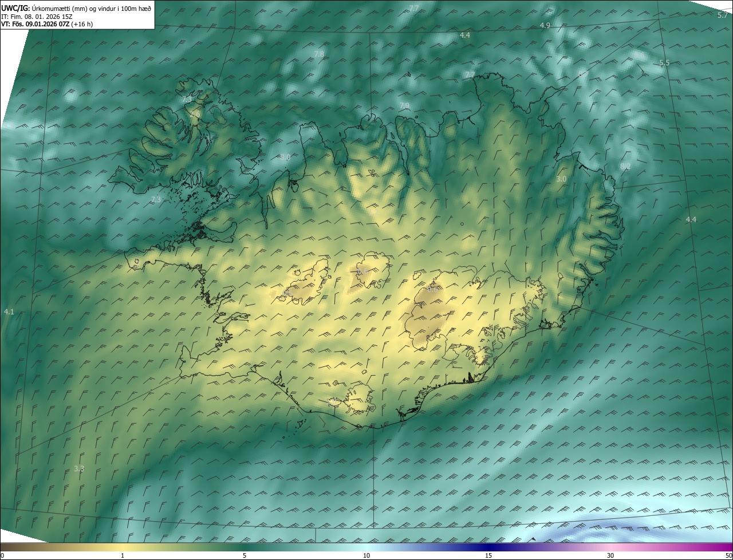The width and height of the screenshot is (733, 560).
Task: Click the title text "UWC/IG: Úrkomumætti (mm) og vindur í 100m hæð"
Action: (76, 8)
